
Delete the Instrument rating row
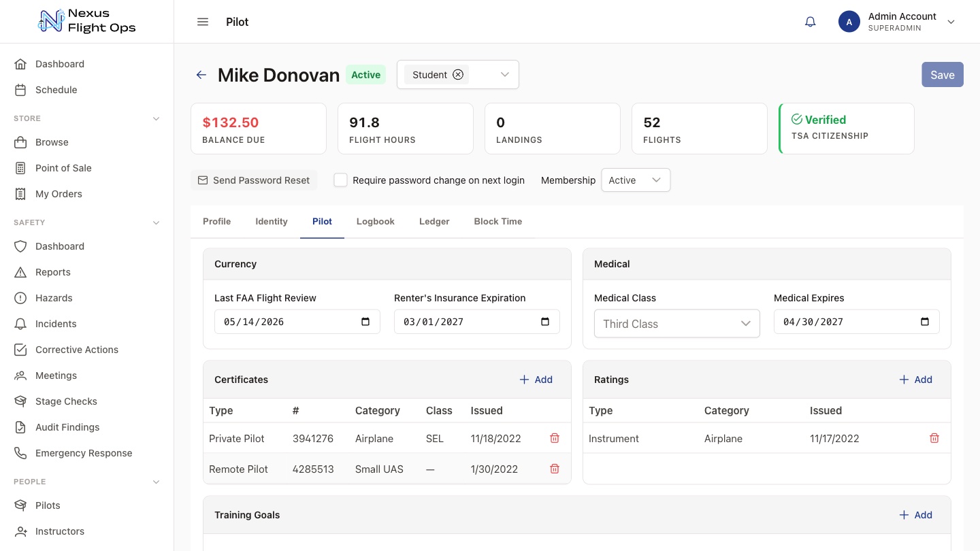click(934, 438)
